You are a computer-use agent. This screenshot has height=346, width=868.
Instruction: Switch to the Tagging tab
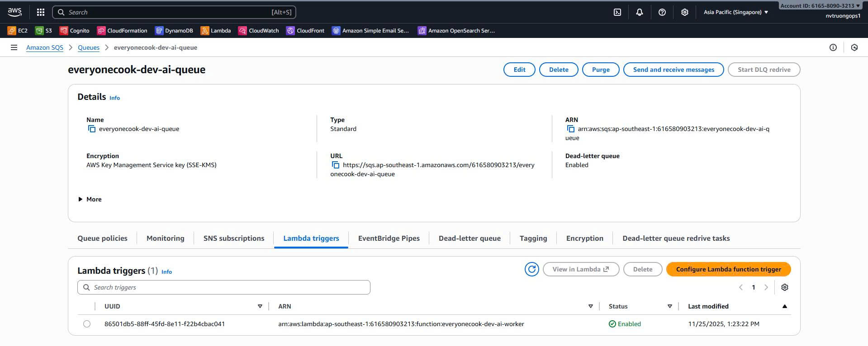click(533, 238)
